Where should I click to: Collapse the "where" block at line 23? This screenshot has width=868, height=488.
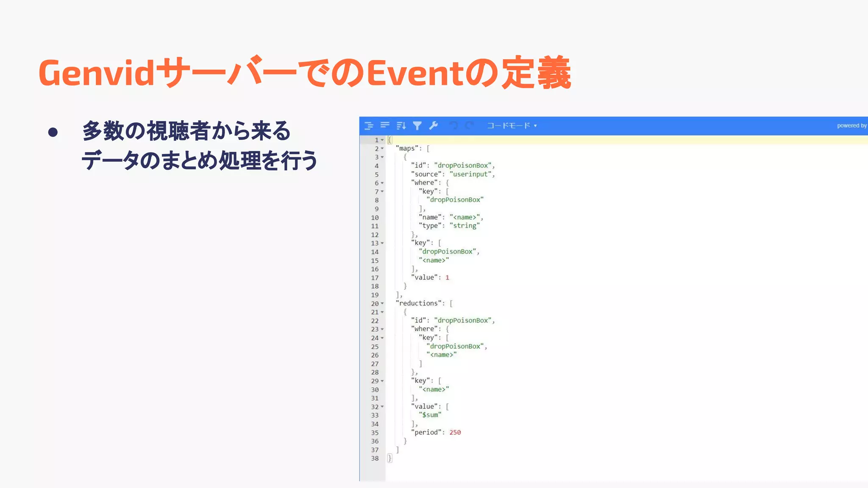click(x=382, y=329)
